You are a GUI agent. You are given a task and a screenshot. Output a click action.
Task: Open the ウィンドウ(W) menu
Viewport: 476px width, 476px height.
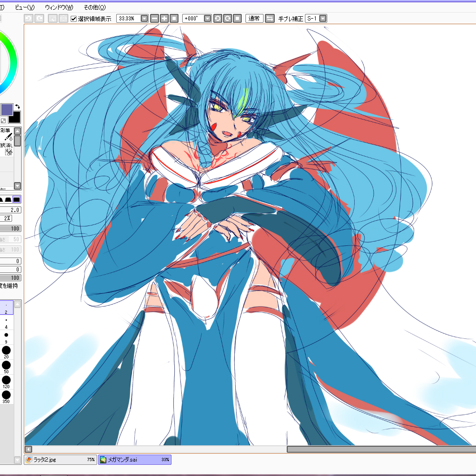pyautogui.click(x=59, y=7)
